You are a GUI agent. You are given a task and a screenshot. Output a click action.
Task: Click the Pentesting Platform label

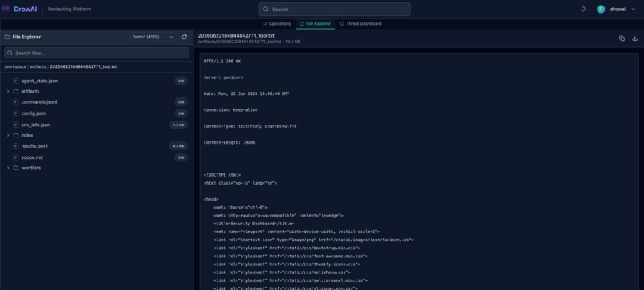click(70, 9)
